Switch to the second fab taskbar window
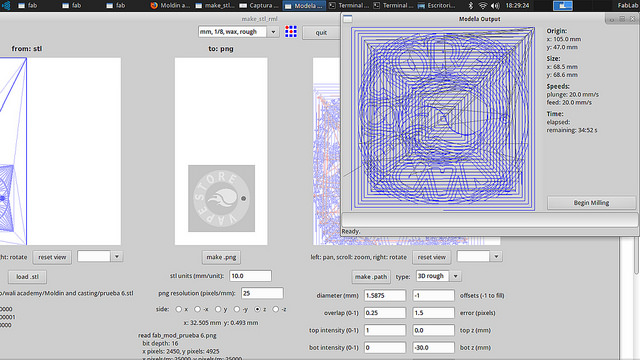This screenshot has height=360, width=640. pyautogui.click(x=72, y=5)
